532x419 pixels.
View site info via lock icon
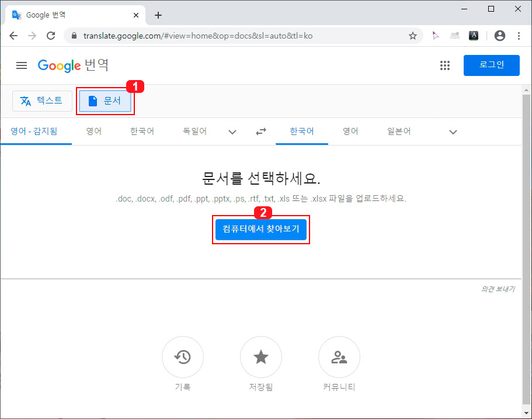pyautogui.click(x=74, y=36)
